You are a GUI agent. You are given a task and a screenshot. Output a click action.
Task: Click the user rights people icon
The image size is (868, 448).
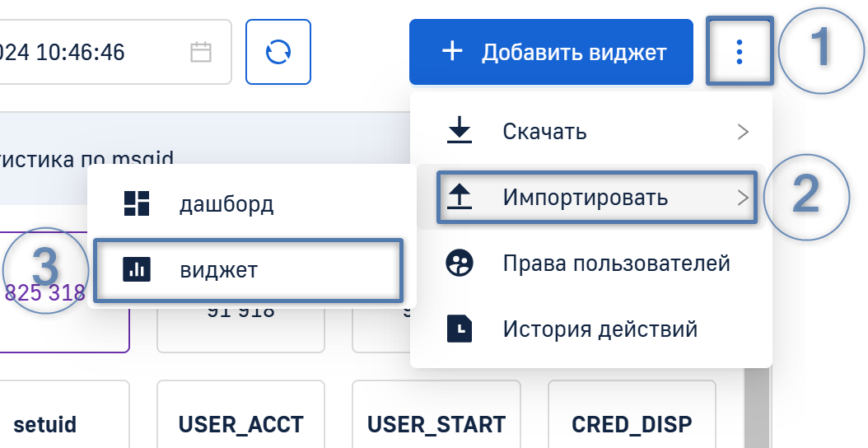(x=460, y=264)
